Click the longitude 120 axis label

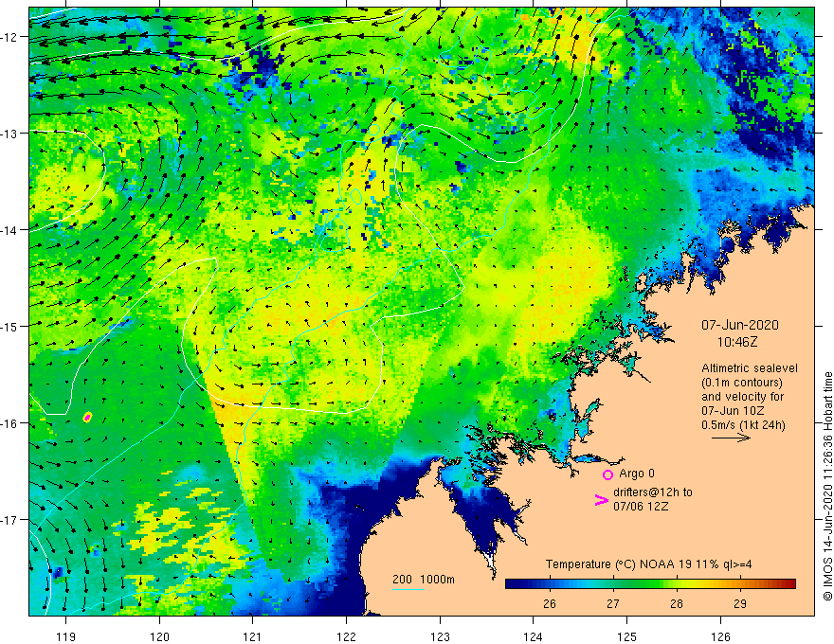click(159, 636)
